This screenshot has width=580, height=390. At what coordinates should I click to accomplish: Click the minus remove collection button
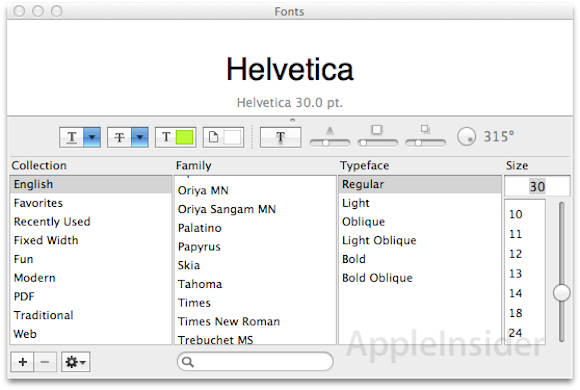point(45,362)
